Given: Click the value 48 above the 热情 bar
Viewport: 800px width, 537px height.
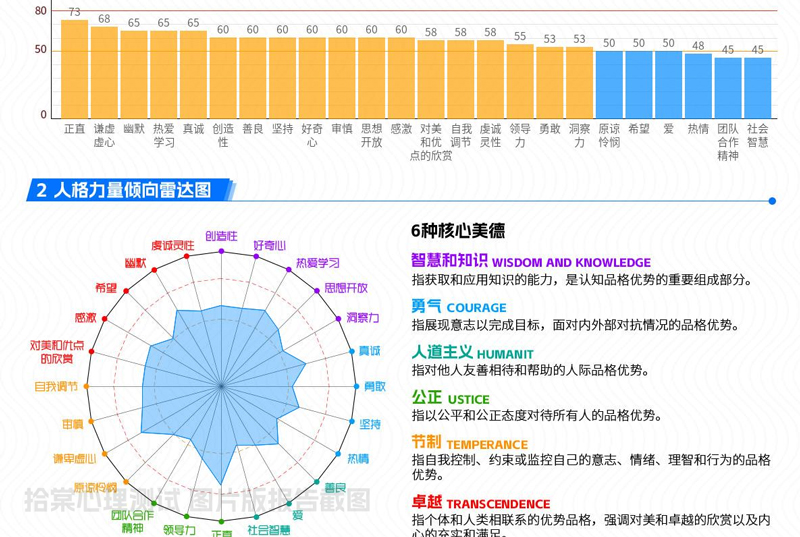Looking at the screenshot, I should tap(698, 46).
